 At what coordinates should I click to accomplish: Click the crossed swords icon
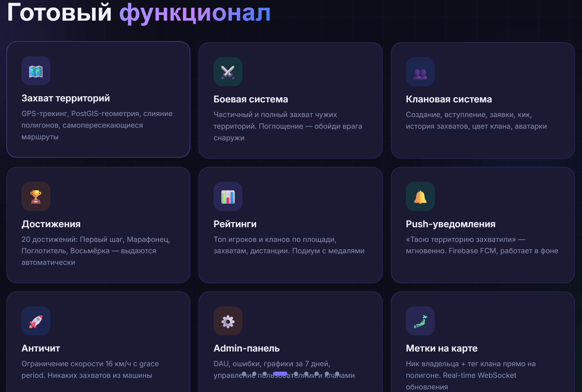pos(228,72)
